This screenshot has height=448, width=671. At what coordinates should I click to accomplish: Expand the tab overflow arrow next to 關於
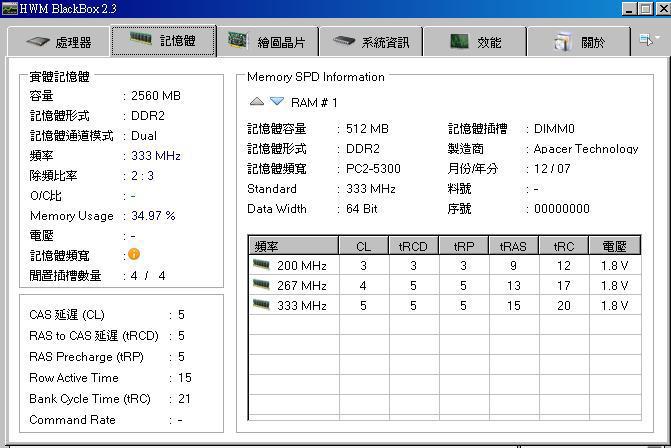tap(648, 40)
